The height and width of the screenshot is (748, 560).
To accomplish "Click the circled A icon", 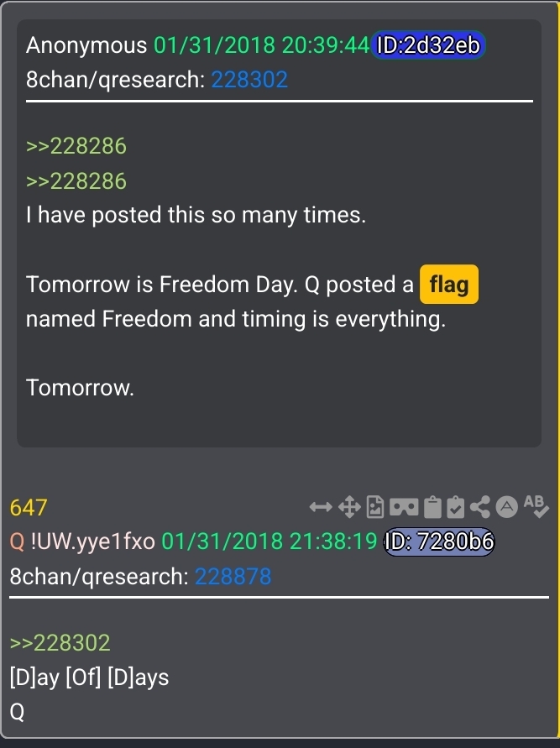I will click(506, 506).
